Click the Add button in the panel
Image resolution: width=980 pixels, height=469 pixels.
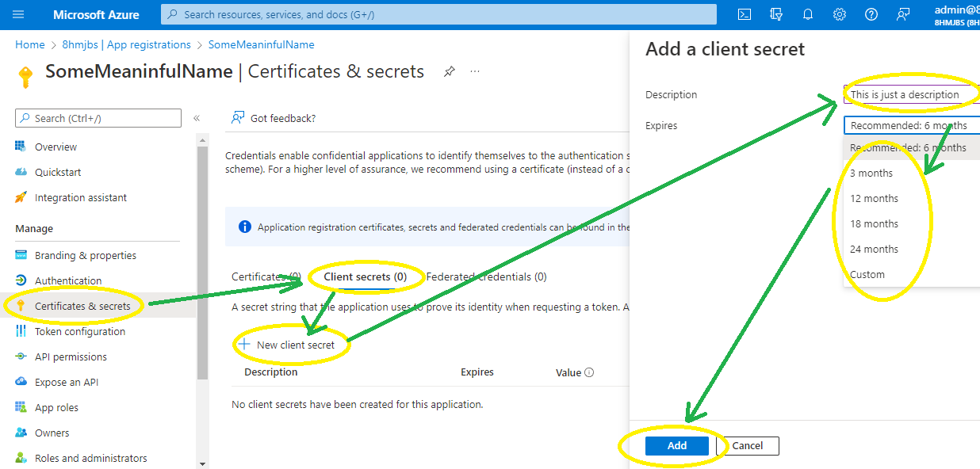pyautogui.click(x=677, y=445)
